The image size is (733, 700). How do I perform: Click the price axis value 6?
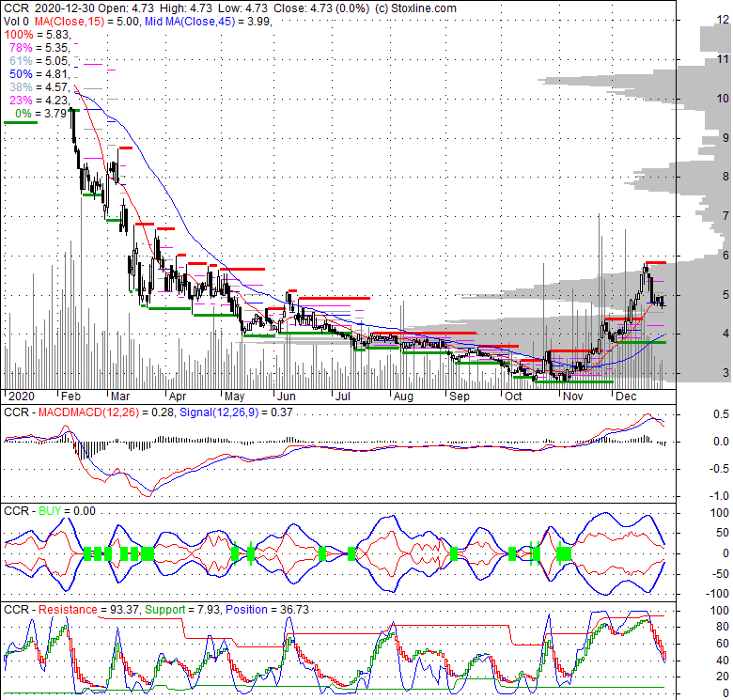725,256
